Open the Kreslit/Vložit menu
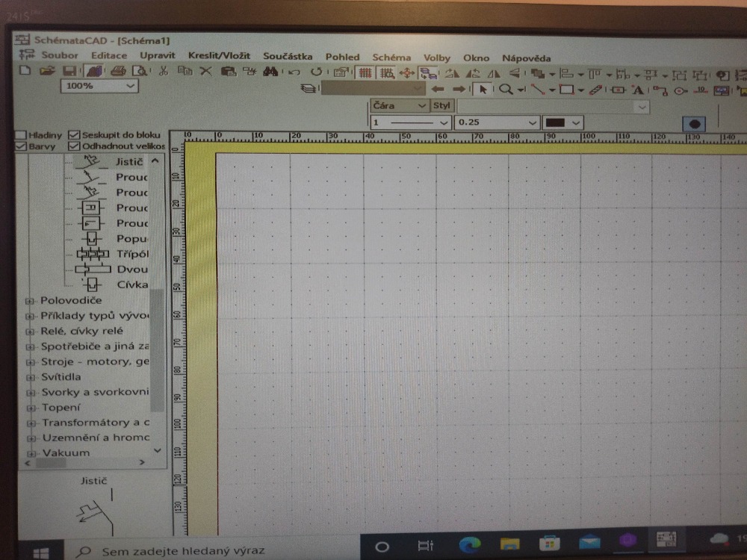Screen dimensions: 747x560 [219, 56]
